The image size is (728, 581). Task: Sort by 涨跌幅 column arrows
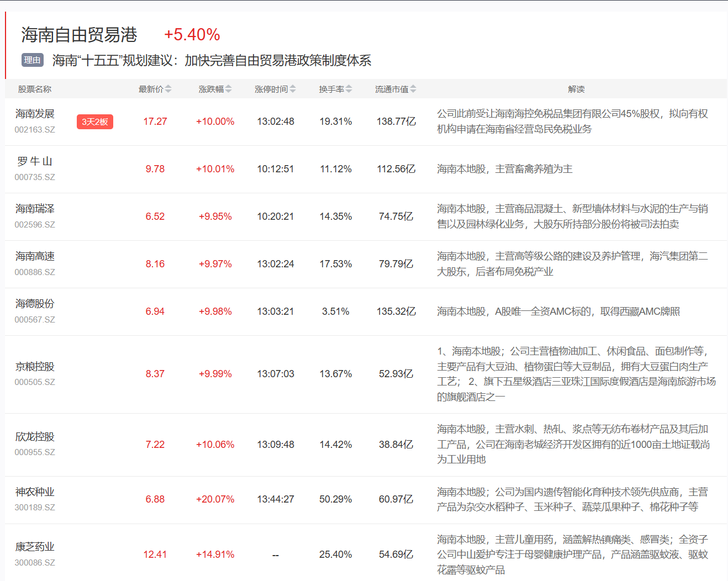(228, 89)
